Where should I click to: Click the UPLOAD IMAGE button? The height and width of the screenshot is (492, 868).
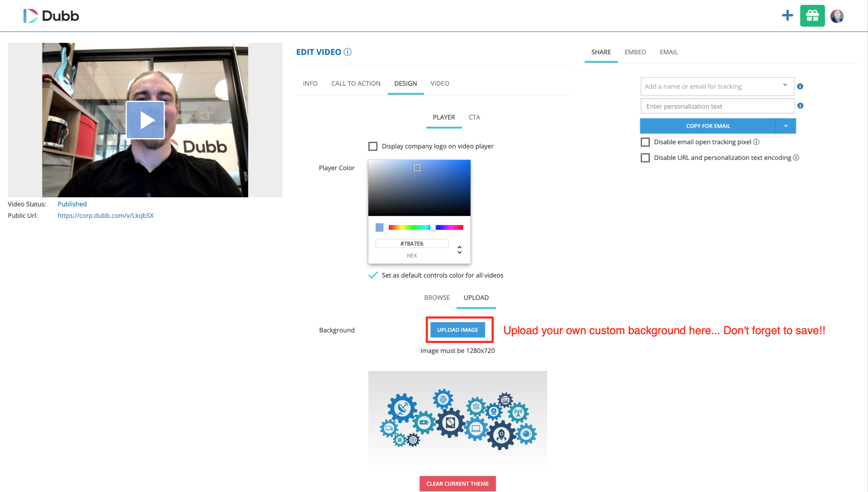click(457, 330)
